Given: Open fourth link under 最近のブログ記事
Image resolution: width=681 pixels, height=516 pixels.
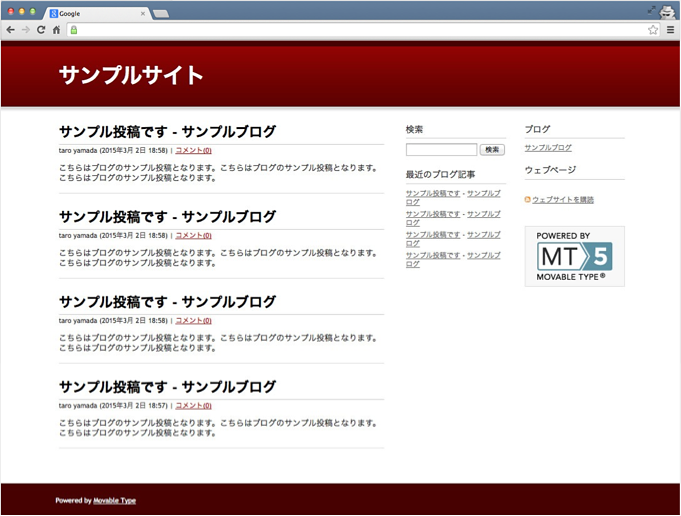Looking at the screenshot, I should 453,260.
